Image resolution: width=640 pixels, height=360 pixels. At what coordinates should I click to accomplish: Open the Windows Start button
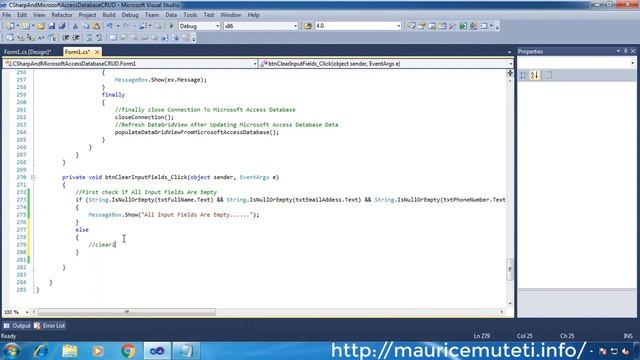[x=11, y=351]
